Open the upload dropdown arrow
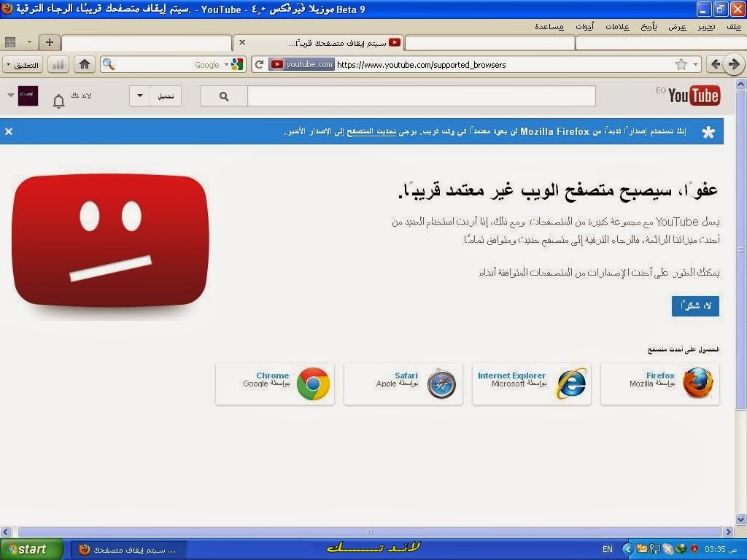747x560 pixels. coord(140,96)
